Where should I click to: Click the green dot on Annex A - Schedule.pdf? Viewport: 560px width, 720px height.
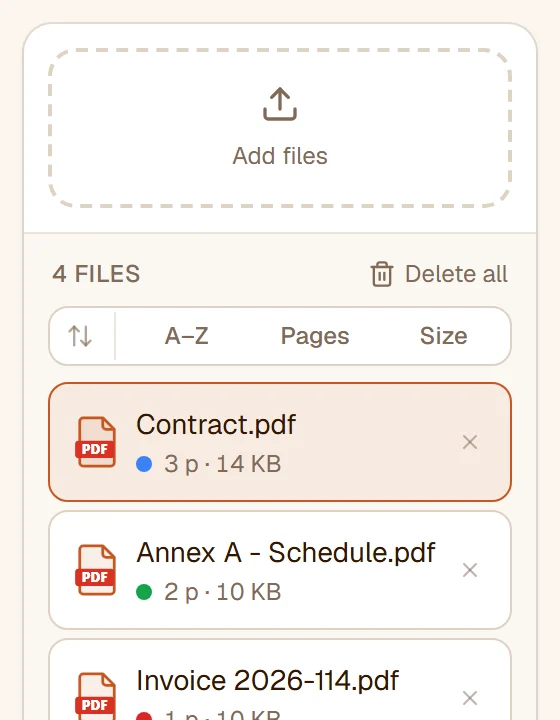[144, 592]
